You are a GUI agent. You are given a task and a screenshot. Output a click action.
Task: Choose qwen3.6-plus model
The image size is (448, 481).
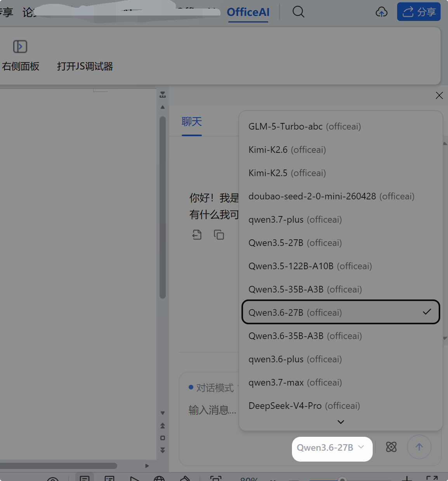[x=341, y=359]
